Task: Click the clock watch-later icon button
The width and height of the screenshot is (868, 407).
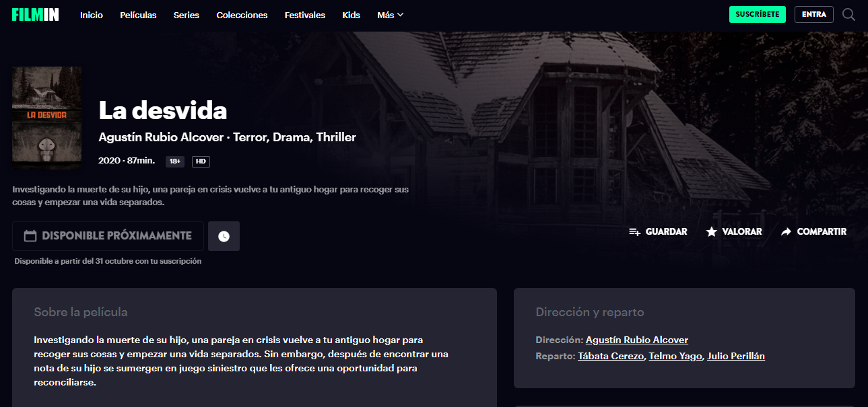Action: coord(224,236)
